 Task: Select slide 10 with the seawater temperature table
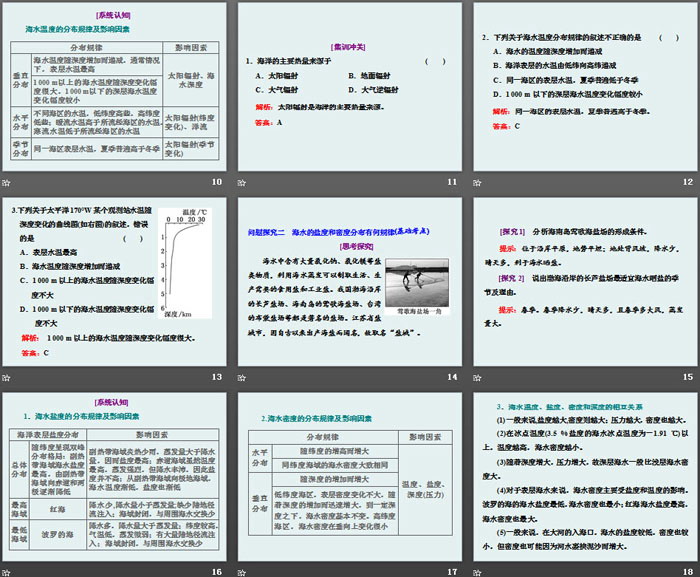click(x=115, y=85)
